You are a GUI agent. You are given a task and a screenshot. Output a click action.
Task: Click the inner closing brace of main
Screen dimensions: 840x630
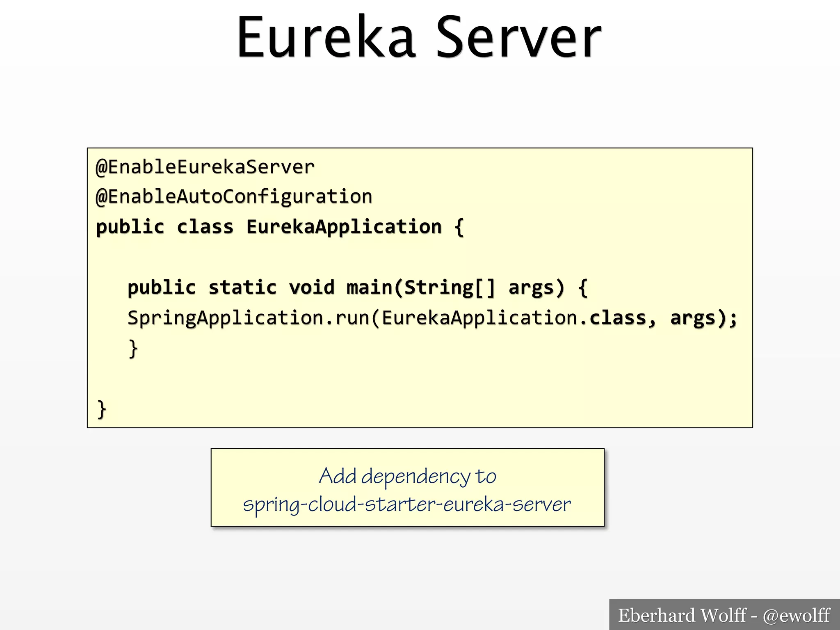tap(133, 349)
